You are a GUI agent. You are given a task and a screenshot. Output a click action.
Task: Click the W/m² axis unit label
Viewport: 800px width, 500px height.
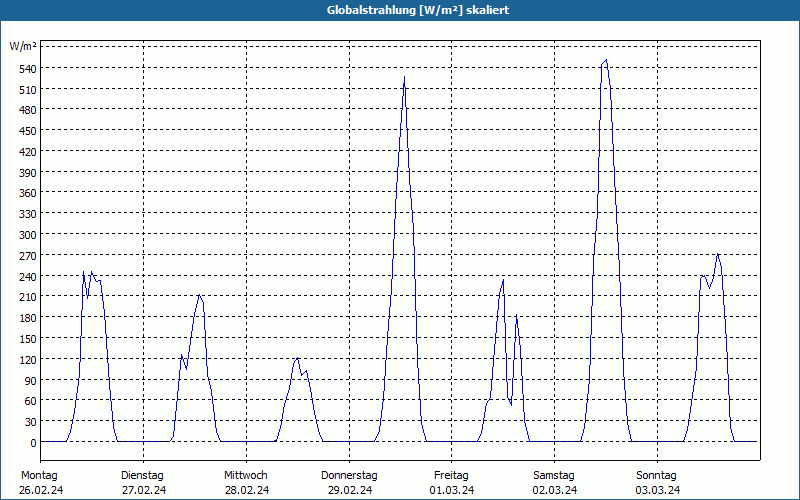point(23,46)
